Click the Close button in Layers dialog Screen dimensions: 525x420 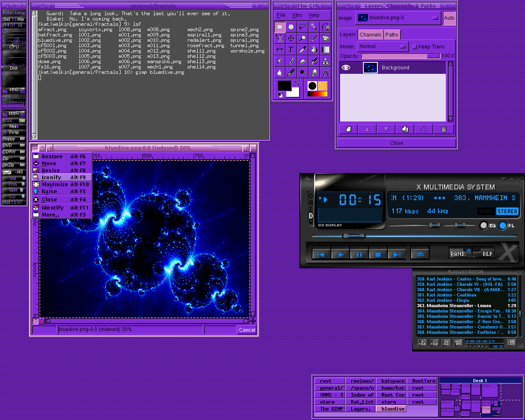(396, 143)
